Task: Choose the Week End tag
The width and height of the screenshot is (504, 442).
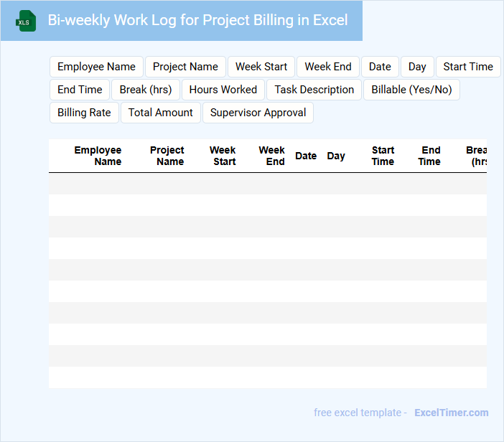Action: 328,67
